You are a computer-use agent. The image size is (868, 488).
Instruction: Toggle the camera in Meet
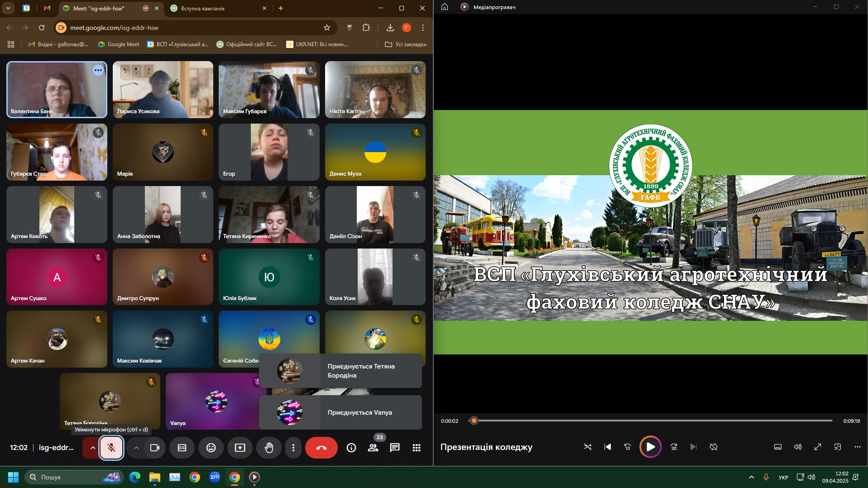[x=155, y=448]
